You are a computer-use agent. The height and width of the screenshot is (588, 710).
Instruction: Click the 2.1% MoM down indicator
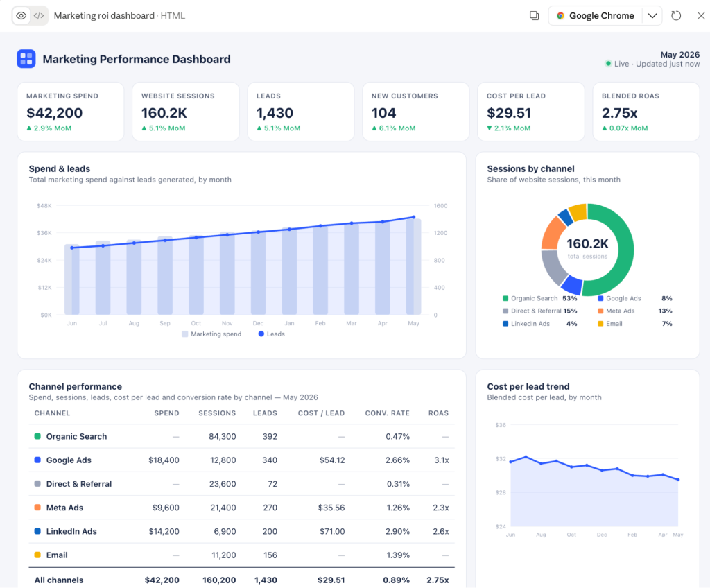(x=508, y=128)
